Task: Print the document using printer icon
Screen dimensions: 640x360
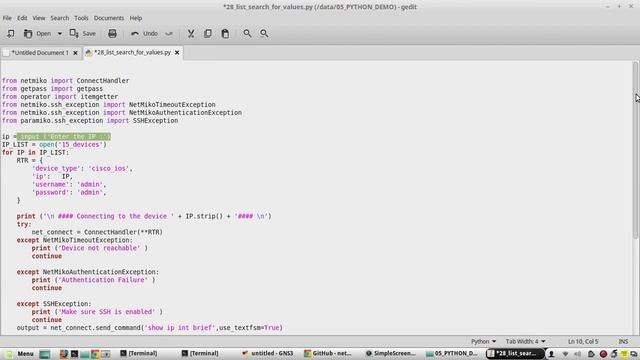Action: pyautogui.click(x=112, y=33)
